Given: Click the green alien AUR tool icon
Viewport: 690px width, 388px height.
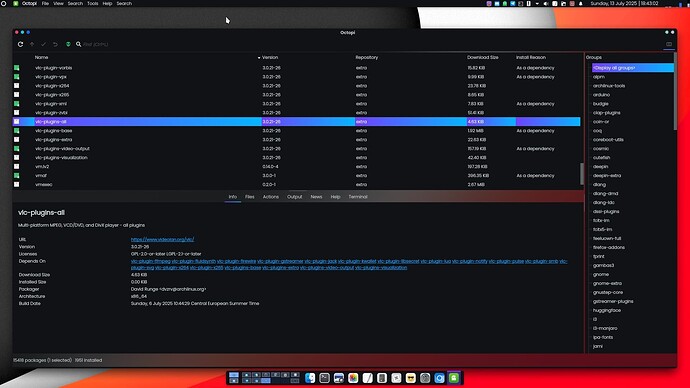Looking at the screenshot, I should [68, 44].
